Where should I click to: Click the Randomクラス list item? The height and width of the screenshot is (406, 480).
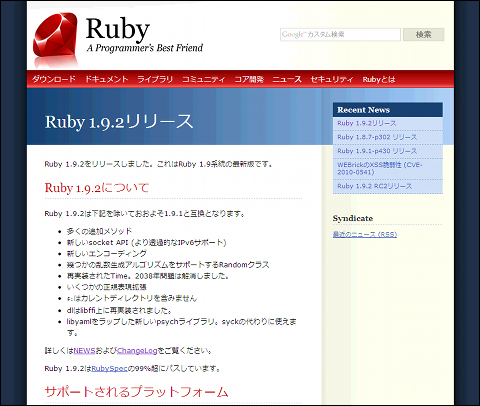(168, 265)
